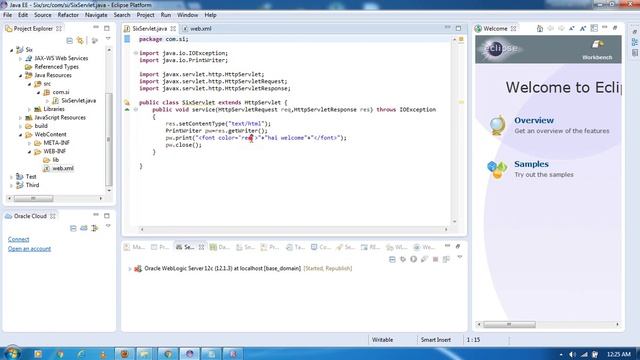Expand Libraries node in Project Explorer
The width and height of the screenshot is (640, 360).
point(29,109)
